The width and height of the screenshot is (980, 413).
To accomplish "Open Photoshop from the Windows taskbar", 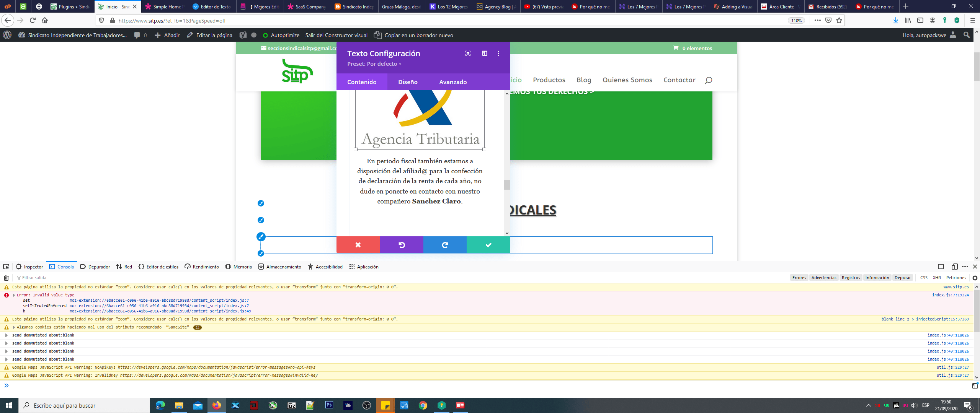I will [x=329, y=405].
